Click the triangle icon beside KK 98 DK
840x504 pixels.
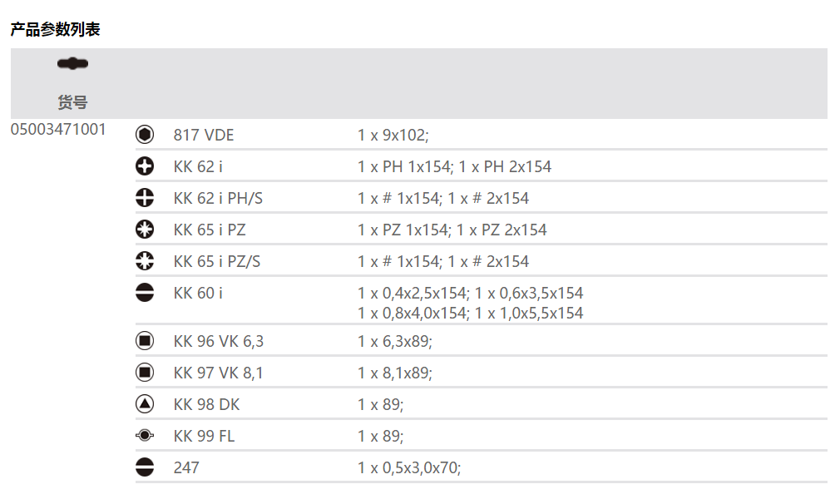coord(145,404)
